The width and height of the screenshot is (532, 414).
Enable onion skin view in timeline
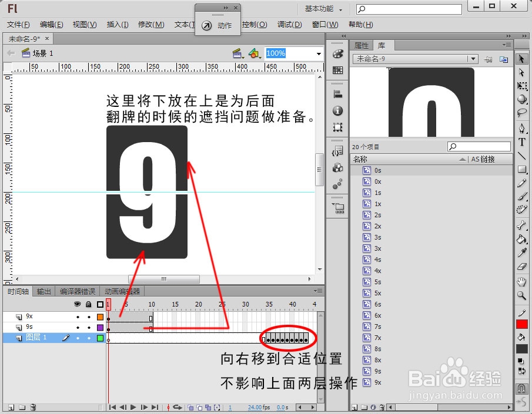pos(191,407)
